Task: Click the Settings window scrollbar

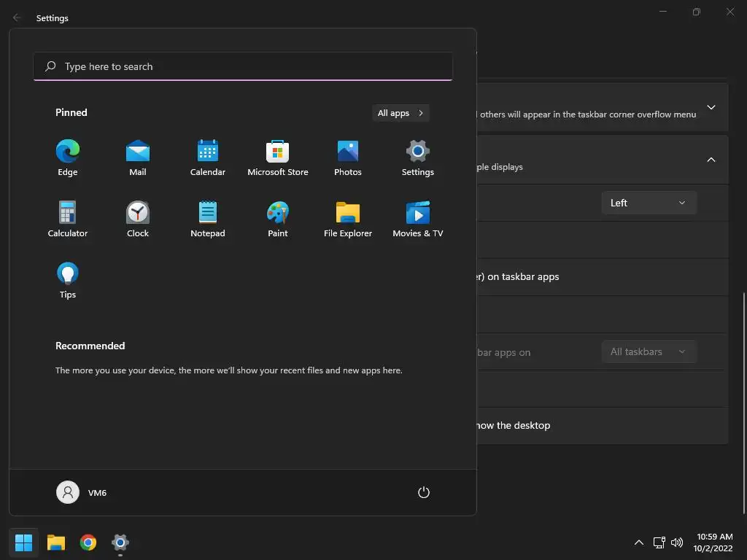Action: click(744, 402)
